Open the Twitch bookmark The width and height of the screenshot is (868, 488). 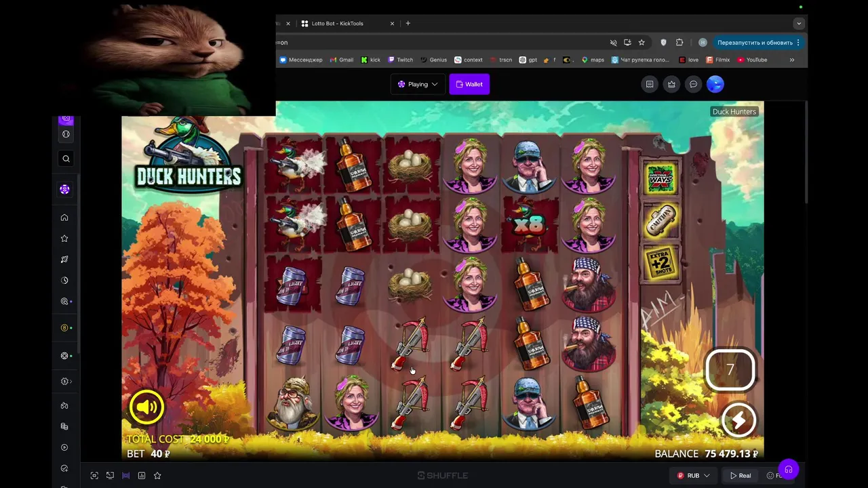pyautogui.click(x=400, y=60)
